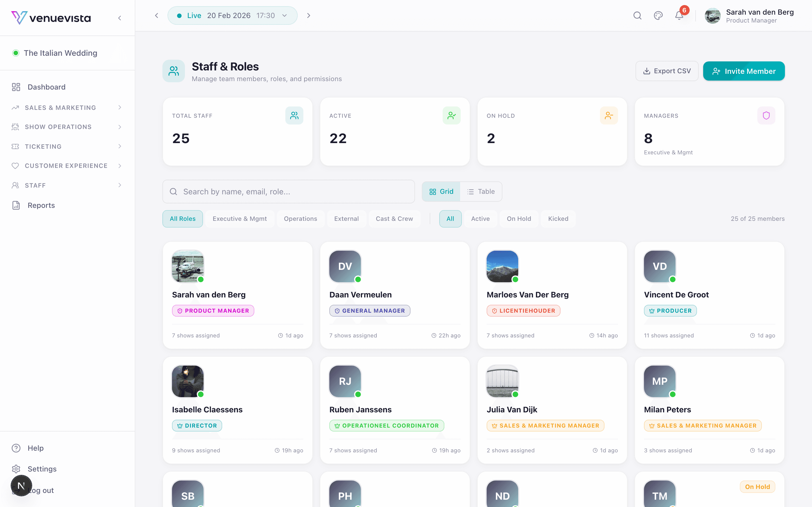Expand the TICKETING section
The image size is (812, 507).
coord(42,146)
